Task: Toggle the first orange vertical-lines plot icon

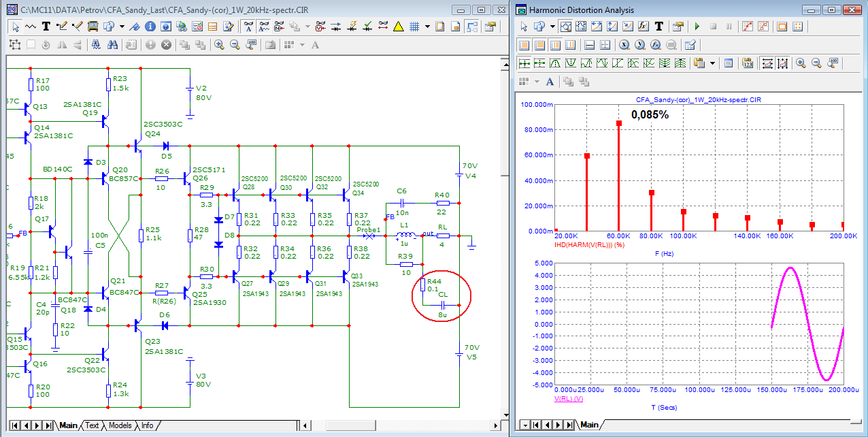Action: tap(524, 45)
